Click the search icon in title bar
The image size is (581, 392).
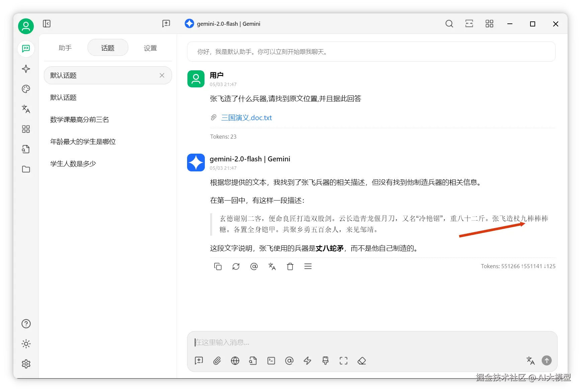pos(449,23)
